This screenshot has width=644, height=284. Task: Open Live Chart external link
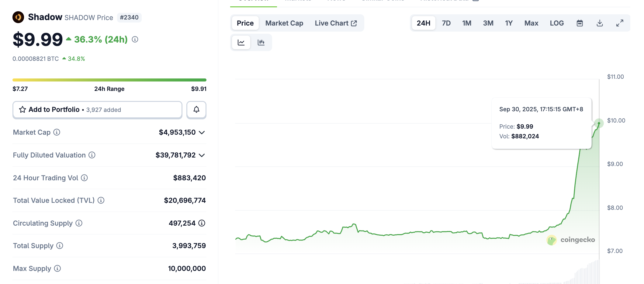[x=335, y=23]
